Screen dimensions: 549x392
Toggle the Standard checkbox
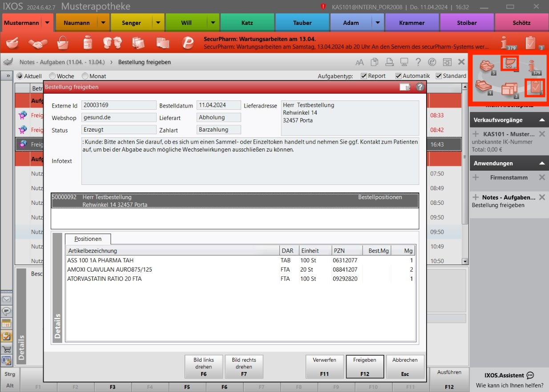coord(439,76)
